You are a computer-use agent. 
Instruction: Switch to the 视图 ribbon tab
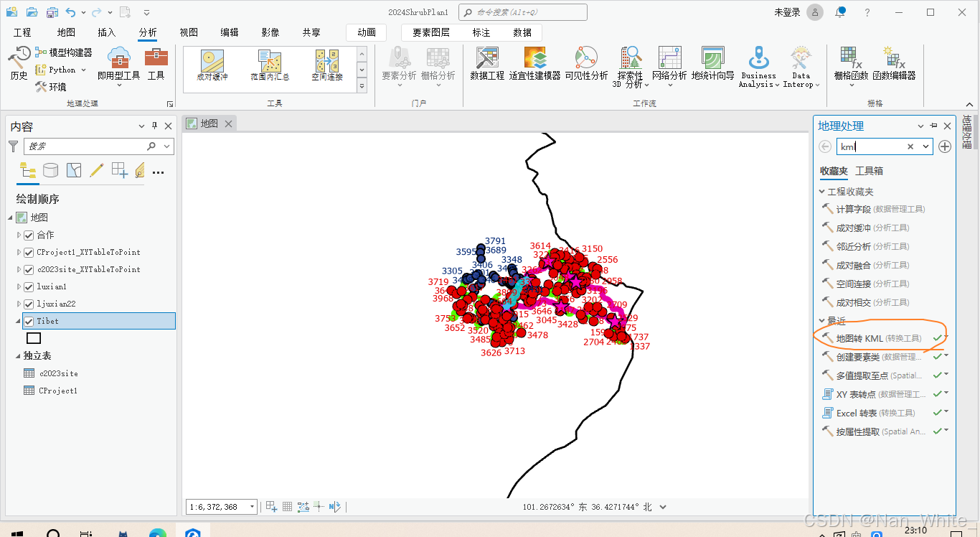point(189,32)
